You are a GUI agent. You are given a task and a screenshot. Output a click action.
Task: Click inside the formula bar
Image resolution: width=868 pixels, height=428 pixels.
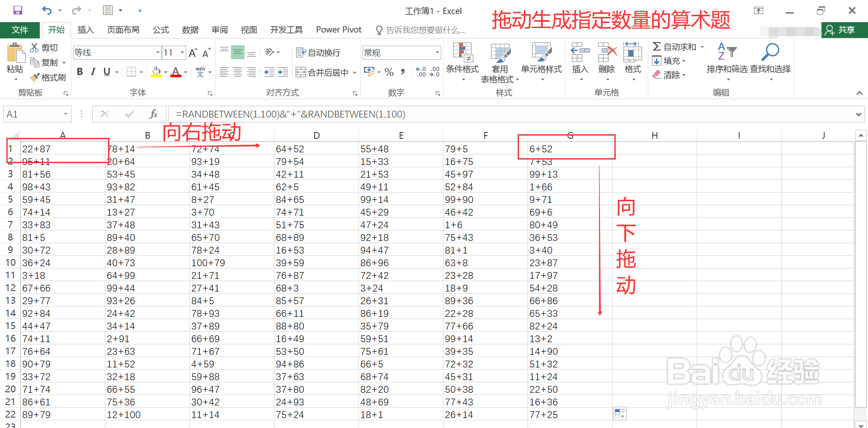(316, 114)
